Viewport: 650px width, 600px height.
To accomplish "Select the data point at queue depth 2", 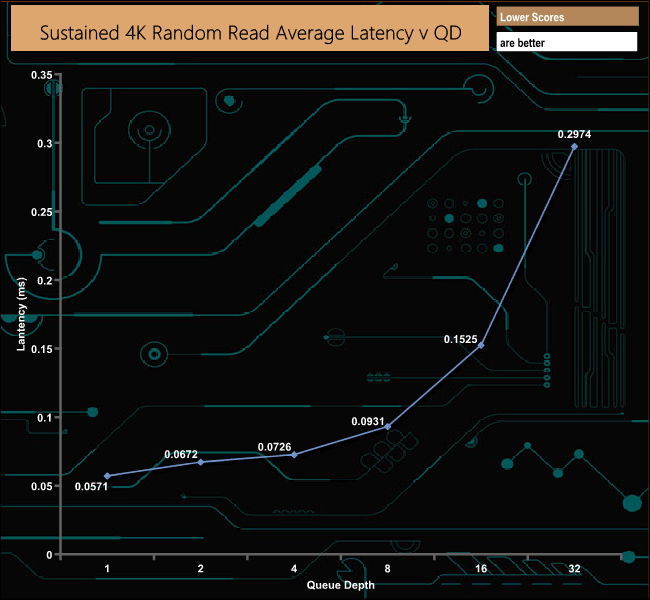I will point(201,462).
